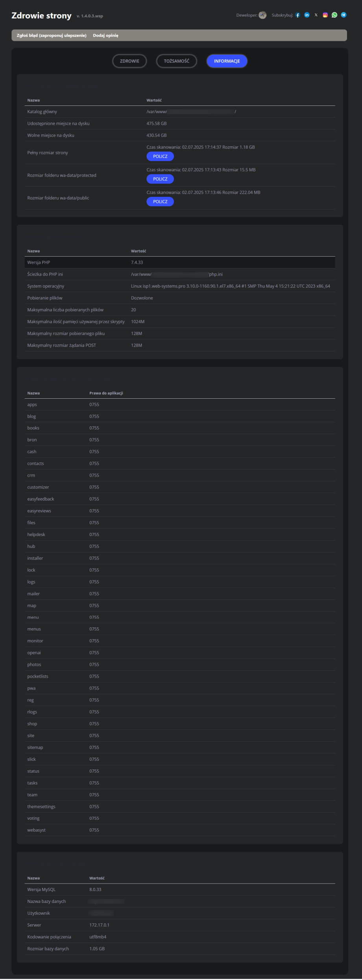Click 'Zgłoś błąd (zaproponuj ulepszenie)' link
This screenshot has height=980, width=362.
point(52,35)
